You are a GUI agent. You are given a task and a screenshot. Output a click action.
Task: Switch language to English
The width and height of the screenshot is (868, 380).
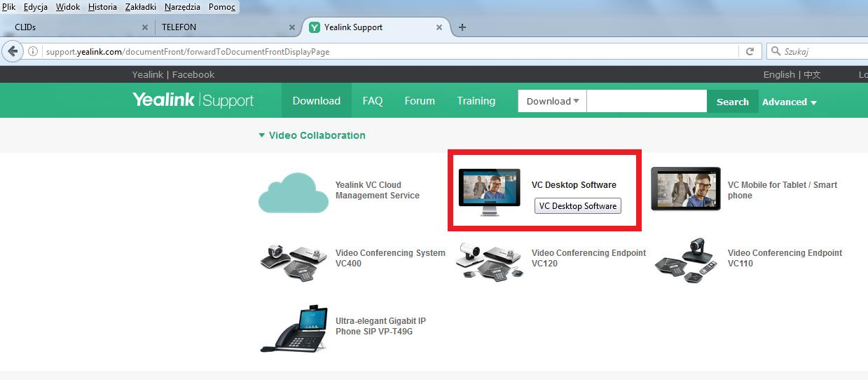[x=779, y=74]
